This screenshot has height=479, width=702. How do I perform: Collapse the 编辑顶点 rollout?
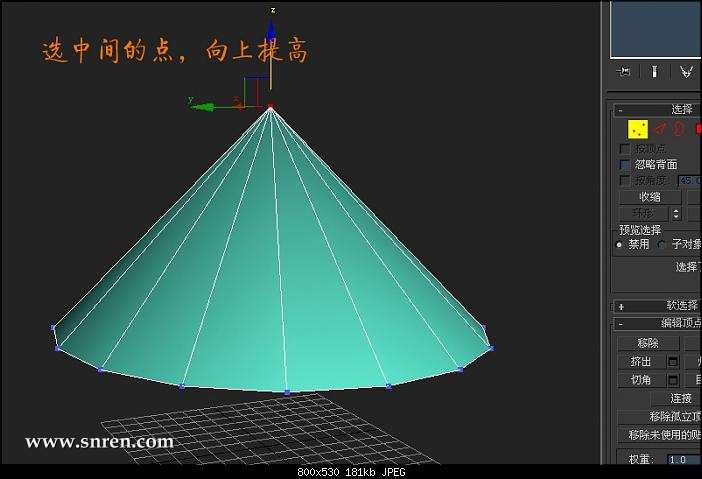[657, 323]
